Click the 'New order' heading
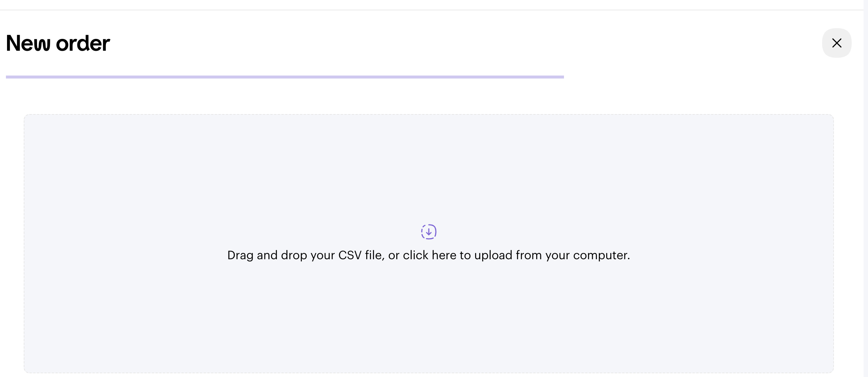The image size is (868, 377). pos(58,43)
